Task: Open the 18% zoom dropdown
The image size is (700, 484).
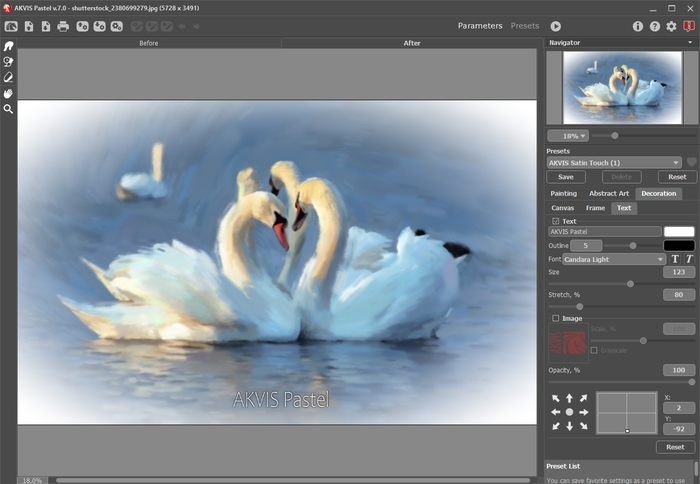Action: [x=568, y=136]
